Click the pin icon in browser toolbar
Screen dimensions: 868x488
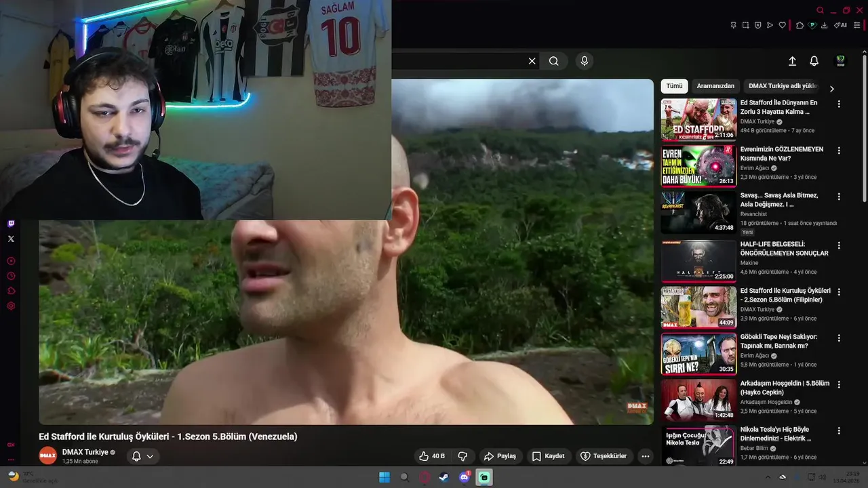[x=733, y=25]
